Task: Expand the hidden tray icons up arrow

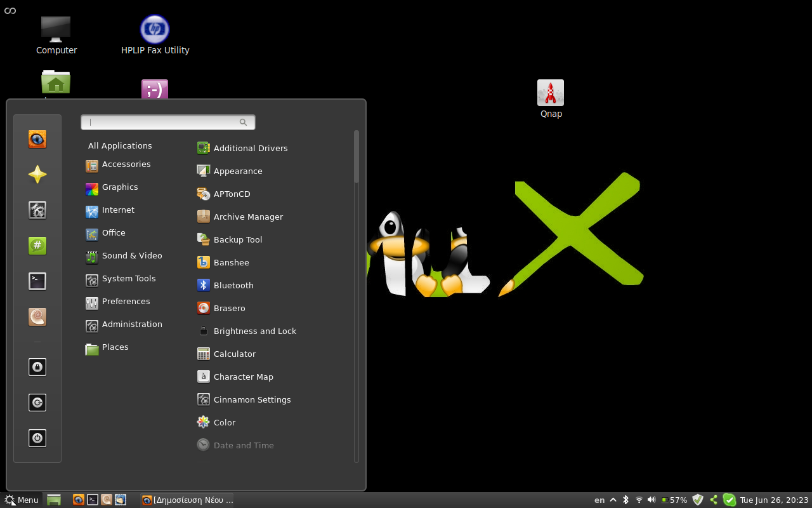Action: 613,500
